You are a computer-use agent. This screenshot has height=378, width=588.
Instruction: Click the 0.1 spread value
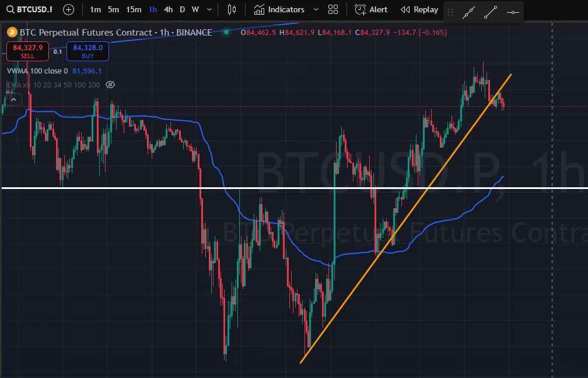coord(57,52)
